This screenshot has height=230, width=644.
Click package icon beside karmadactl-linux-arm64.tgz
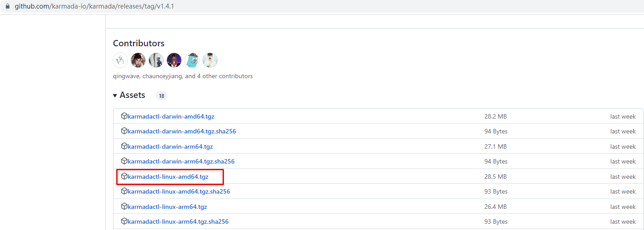coord(124,206)
